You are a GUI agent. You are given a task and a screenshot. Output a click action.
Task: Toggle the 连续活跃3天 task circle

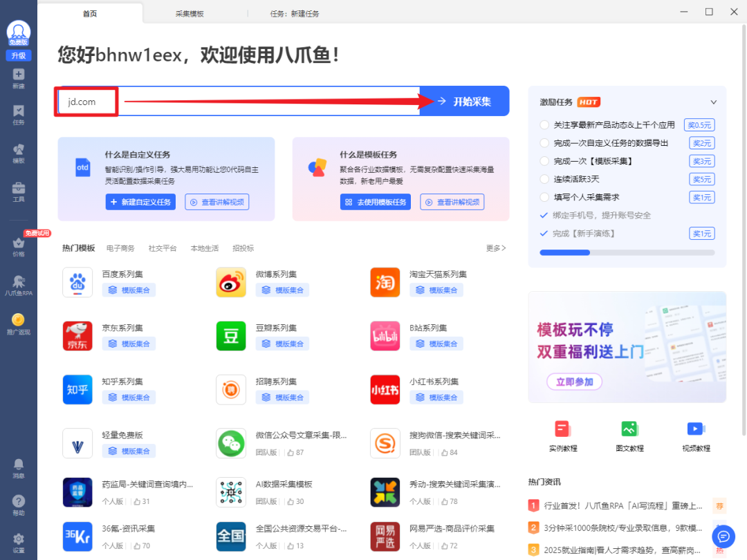(544, 179)
